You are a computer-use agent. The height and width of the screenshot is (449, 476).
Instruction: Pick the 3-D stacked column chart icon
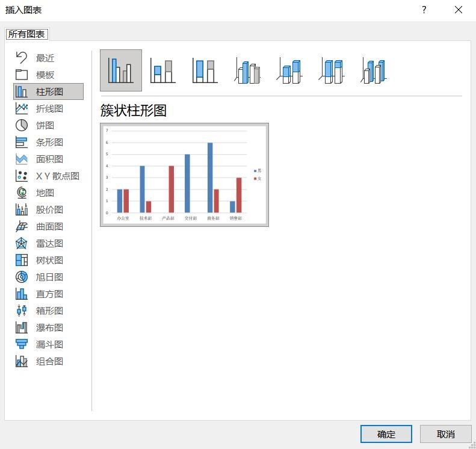(289, 71)
